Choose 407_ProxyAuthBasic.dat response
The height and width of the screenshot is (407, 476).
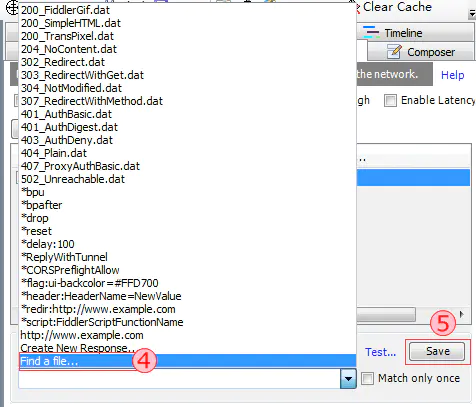(187, 166)
